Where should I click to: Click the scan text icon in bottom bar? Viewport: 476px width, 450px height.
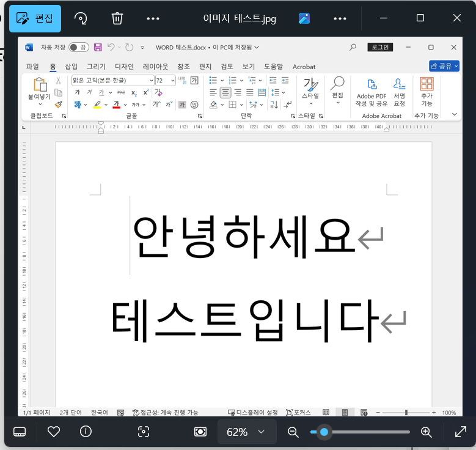pos(144,432)
